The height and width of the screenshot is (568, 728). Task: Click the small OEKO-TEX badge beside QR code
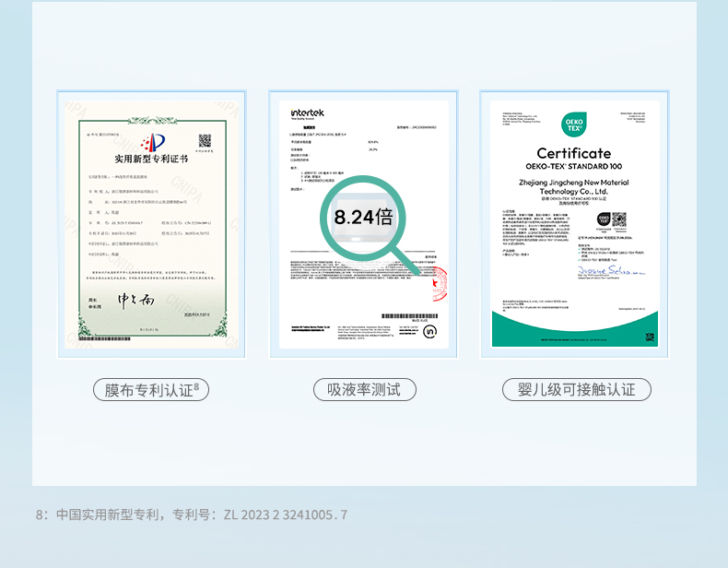coord(603,219)
